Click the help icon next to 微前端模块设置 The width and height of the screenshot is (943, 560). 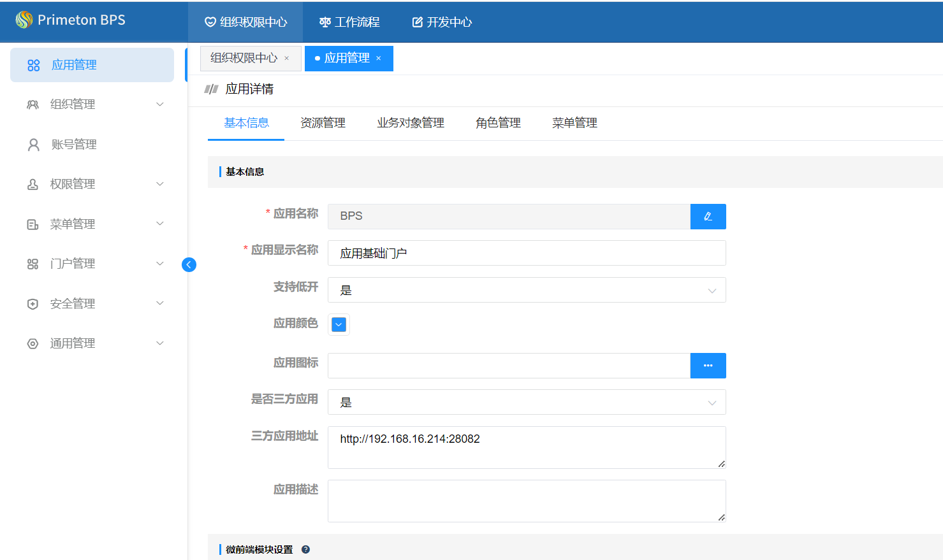[305, 549]
